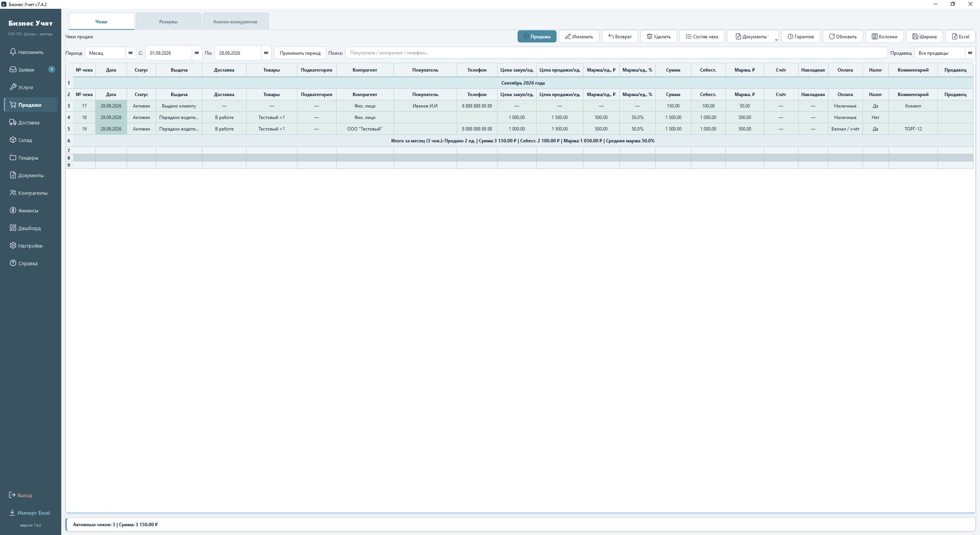
Task: Open Склад box section
Action: [x=31, y=140]
